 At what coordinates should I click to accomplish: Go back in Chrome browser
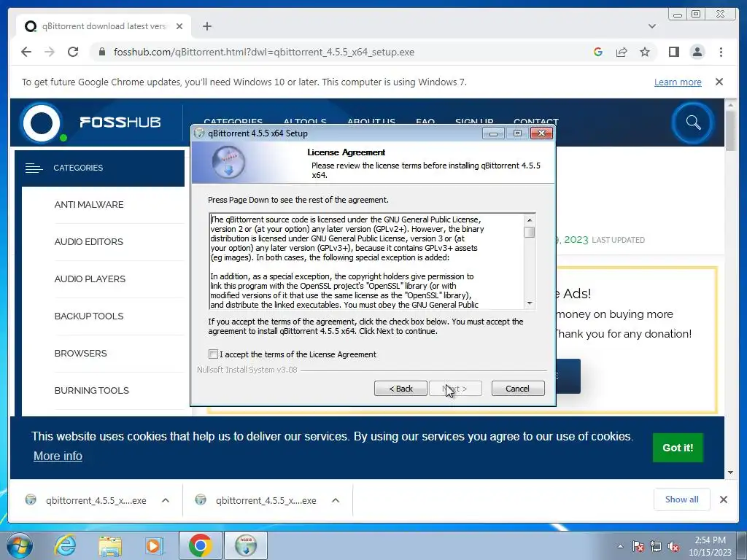click(26, 52)
